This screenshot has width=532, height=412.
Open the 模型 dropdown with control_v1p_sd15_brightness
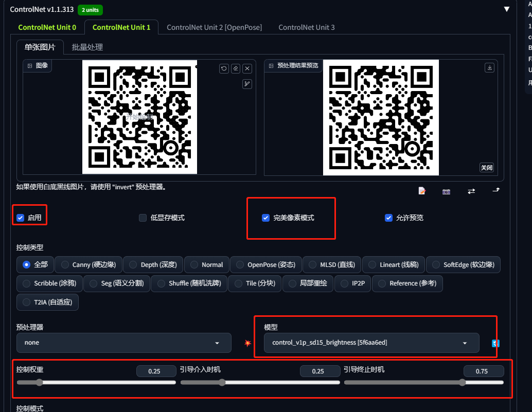371,343
